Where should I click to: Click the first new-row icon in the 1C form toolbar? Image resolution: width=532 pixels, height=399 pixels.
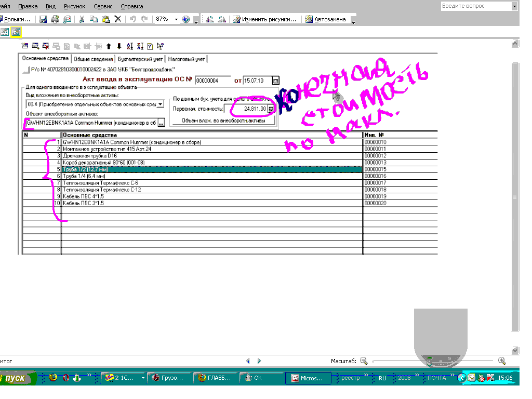25,46
